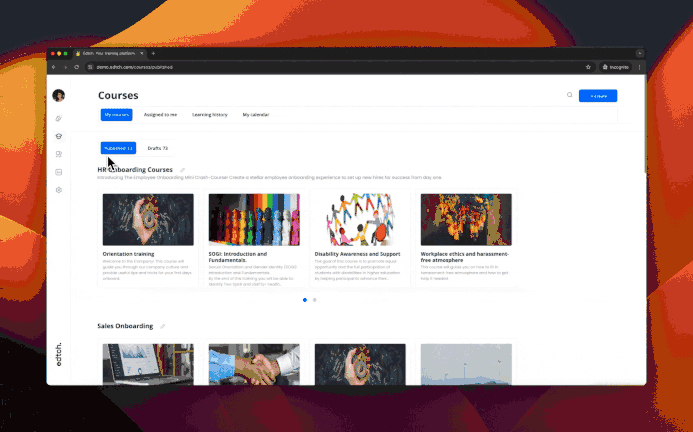
Task: Click the Sales Onboarding heading
Action: click(125, 326)
